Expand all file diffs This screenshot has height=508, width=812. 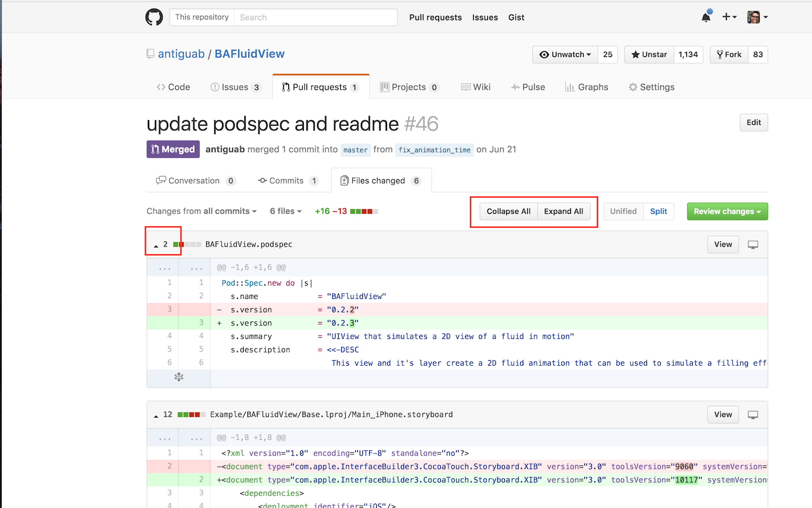pyautogui.click(x=563, y=211)
